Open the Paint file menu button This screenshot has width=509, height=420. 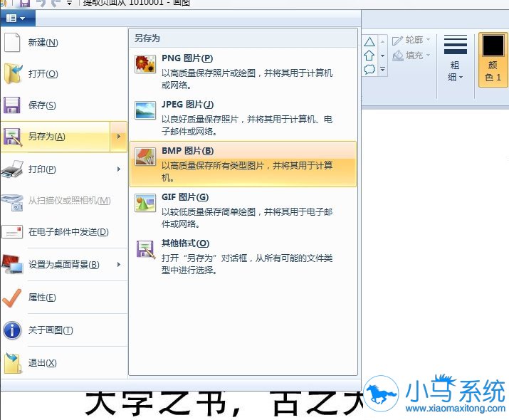[18, 19]
